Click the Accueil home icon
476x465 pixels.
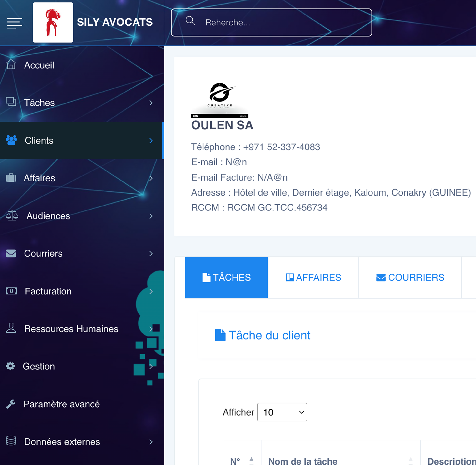[x=11, y=64]
